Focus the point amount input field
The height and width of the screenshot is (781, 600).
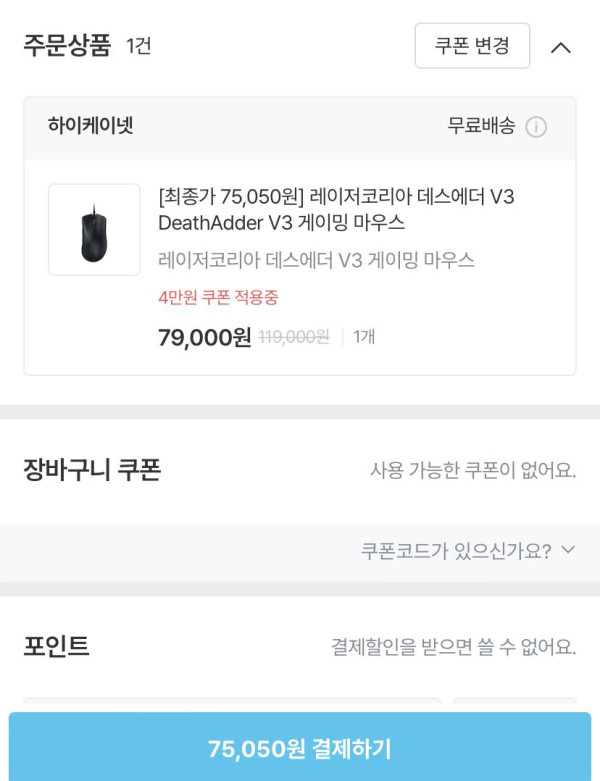tap(232, 704)
